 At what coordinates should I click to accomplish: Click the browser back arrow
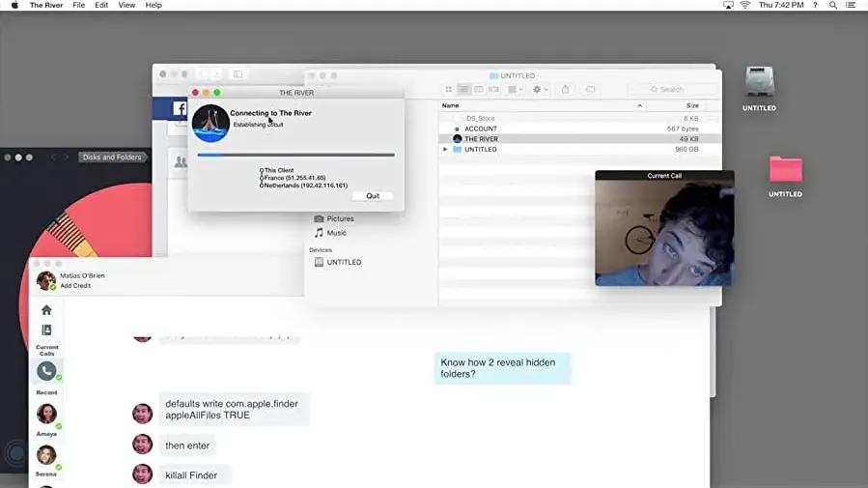202,73
